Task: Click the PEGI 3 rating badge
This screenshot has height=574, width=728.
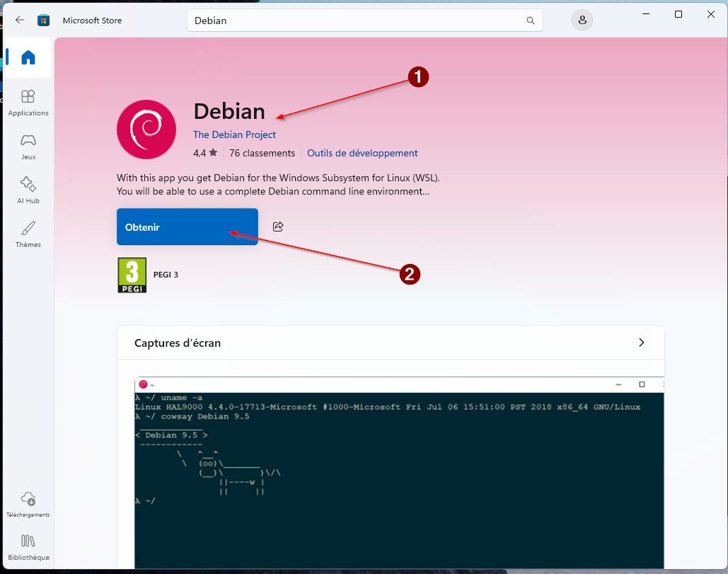Action: pyautogui.click(x=132, y=275)
